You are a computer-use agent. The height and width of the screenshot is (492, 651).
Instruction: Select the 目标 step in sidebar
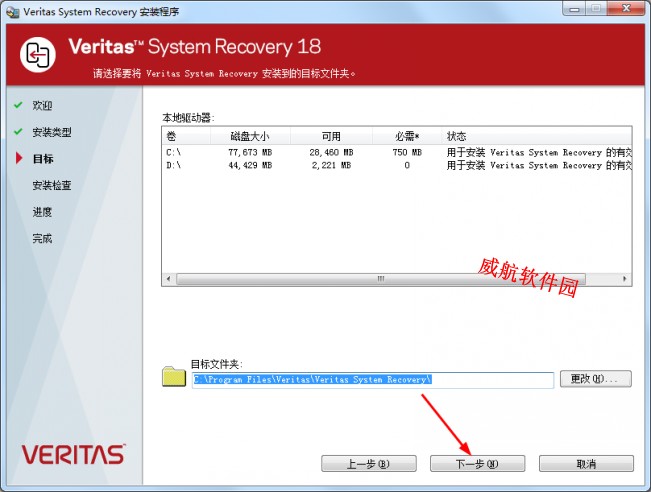[43, 159]
